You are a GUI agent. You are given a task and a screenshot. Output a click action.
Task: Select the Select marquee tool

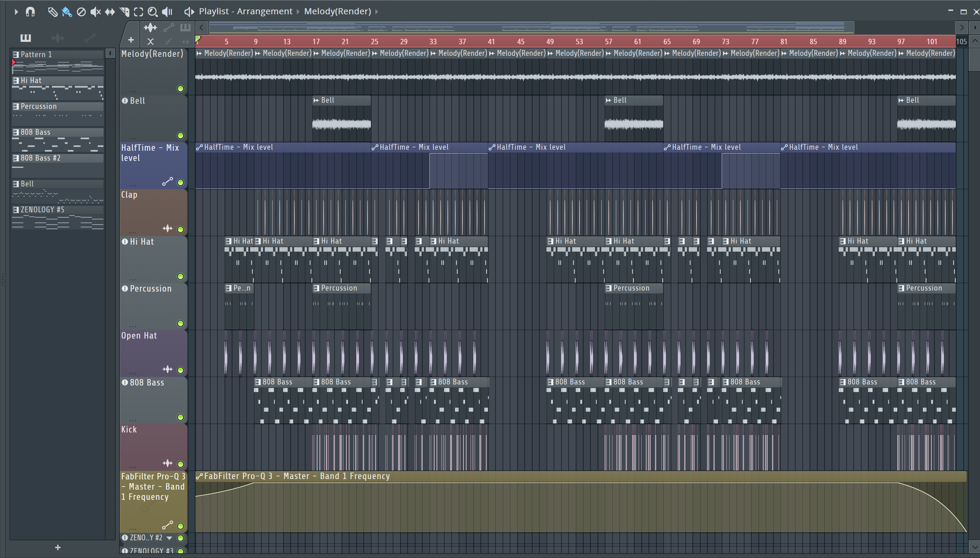click(x=138, y=12)
